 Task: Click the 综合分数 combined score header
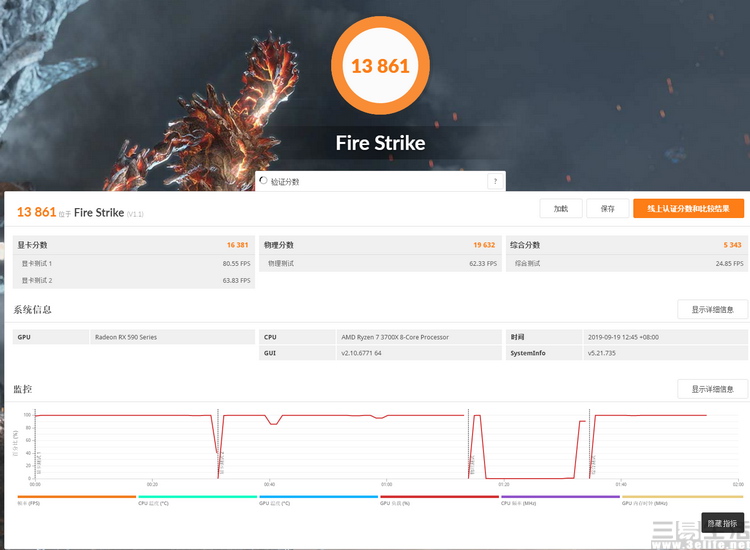[x=525, y=245]
